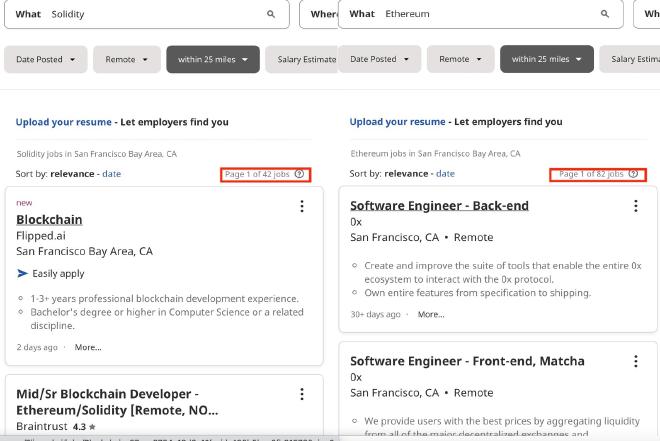Click 'More...' on Software Engineer Back-end card
Viewport: 660px width, 441px height.
tap(431, 314)
